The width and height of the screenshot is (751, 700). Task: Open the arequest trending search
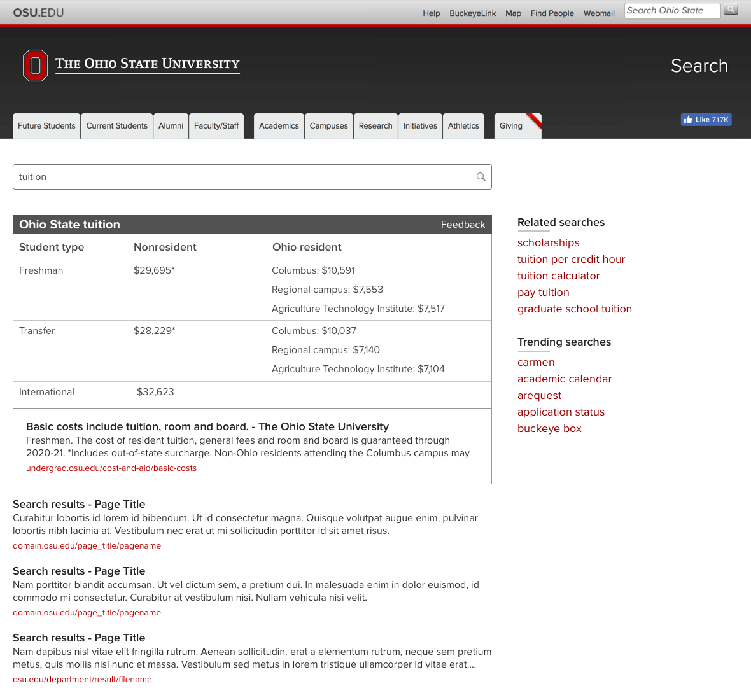pyautogui.click(x=539, y=395)
